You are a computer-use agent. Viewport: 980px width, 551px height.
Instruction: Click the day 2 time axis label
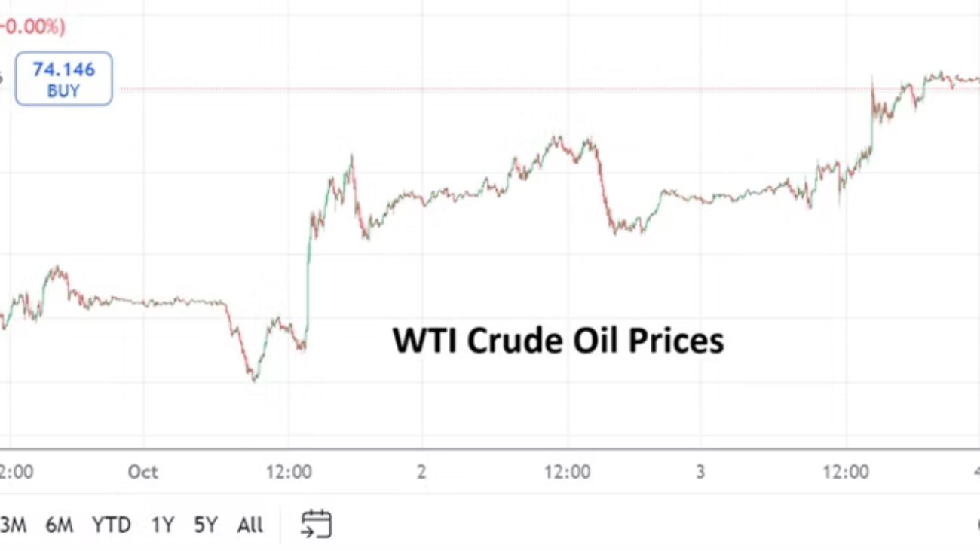click(x=421, y=472)
